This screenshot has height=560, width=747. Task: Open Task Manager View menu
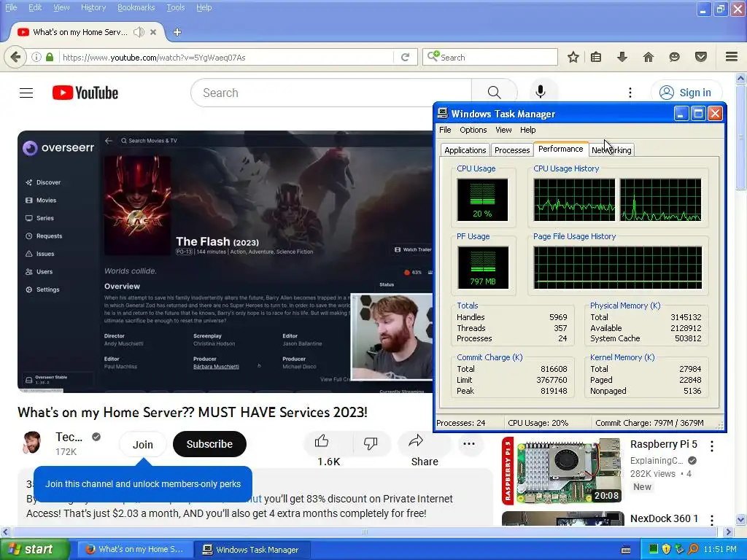(503, 130)
